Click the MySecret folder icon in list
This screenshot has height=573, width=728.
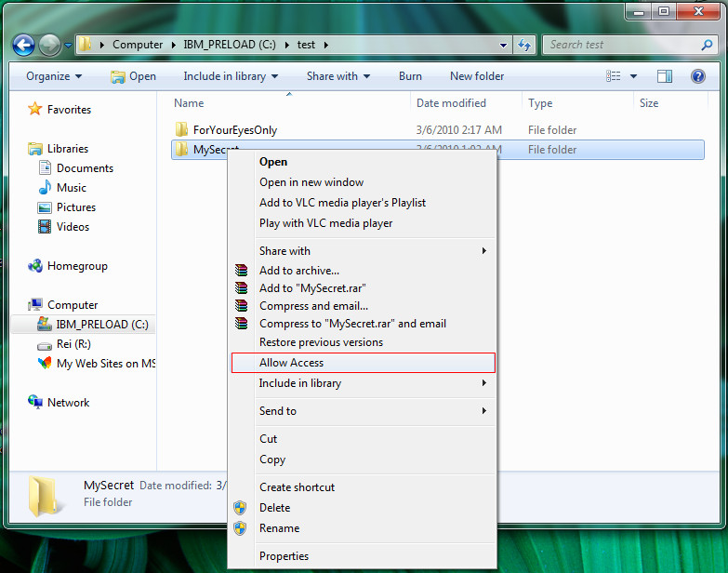[x=181, y=149]
